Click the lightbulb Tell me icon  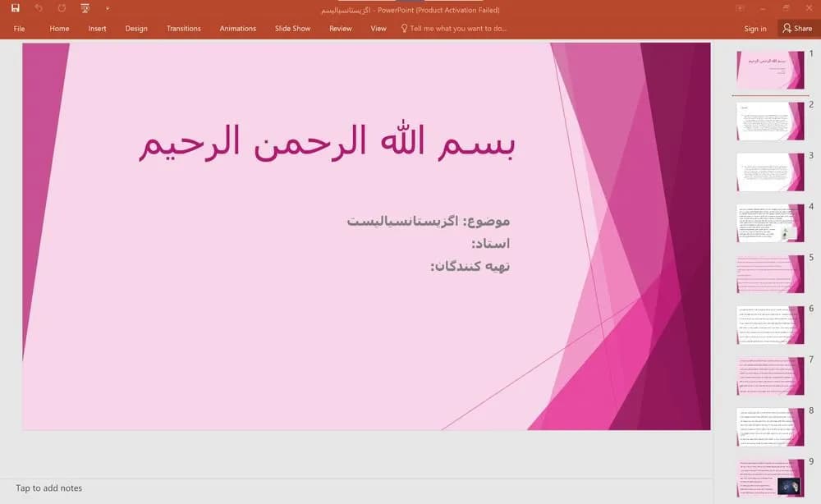point(404,28)
